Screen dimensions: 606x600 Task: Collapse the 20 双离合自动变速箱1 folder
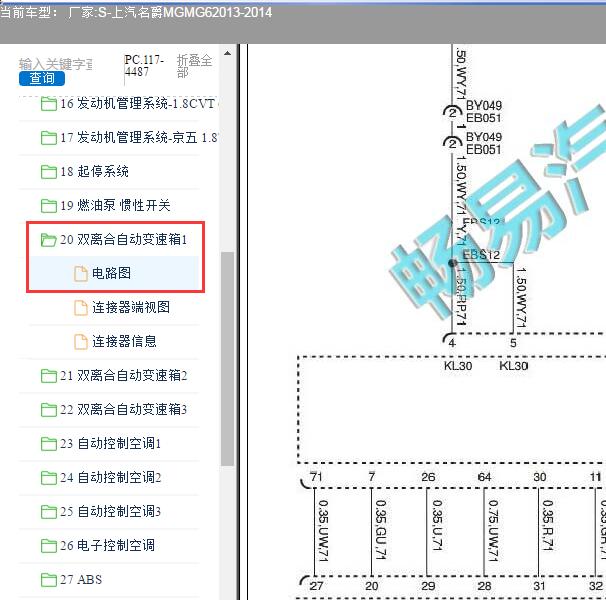(124, 240)
